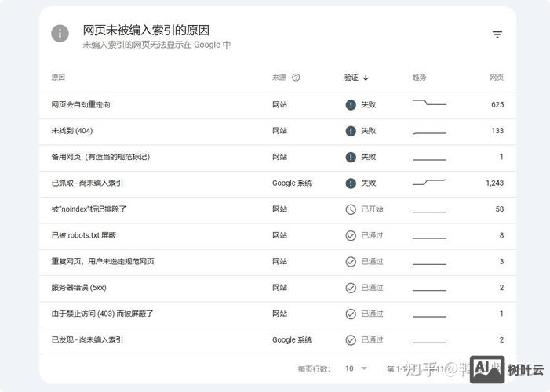Click page count 8 in robots.txt row
The height and width of the screenshot is (392, 550).
pos(501,235)
